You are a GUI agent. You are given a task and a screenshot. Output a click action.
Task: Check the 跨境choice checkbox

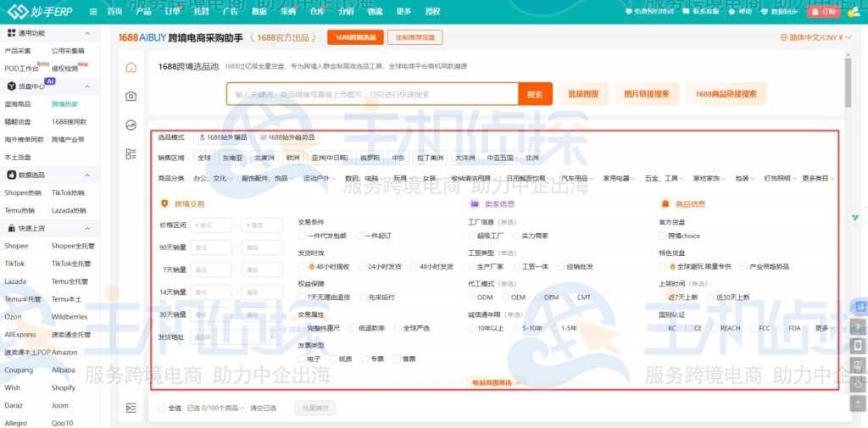tap(663, 236)
